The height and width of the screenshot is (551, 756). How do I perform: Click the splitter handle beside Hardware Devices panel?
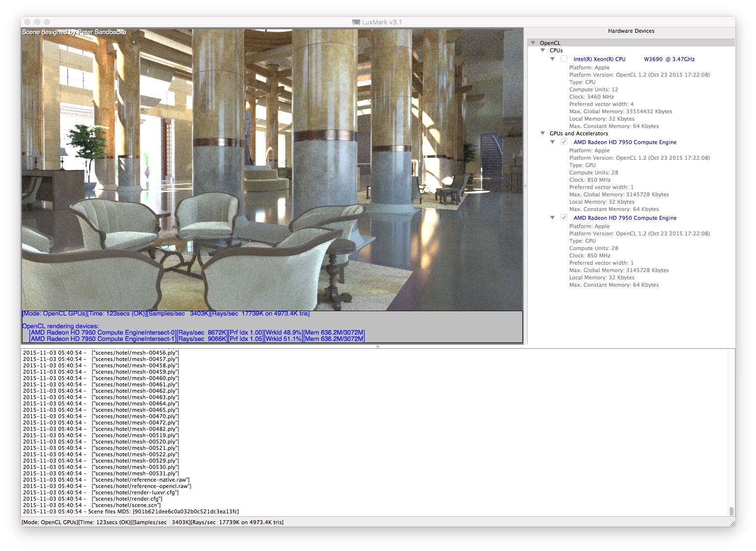click(x=525, y=186)
